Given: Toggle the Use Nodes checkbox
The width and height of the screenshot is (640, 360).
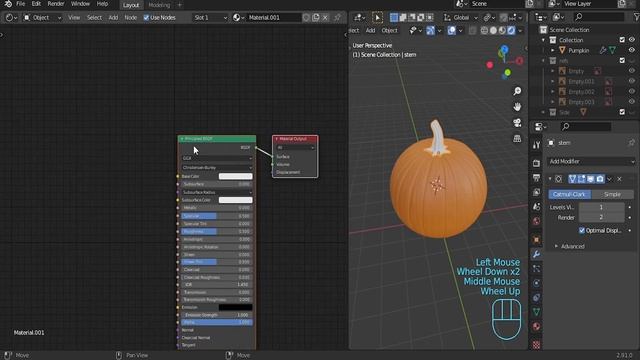Looking at the screenshot, I should [146, 18].
